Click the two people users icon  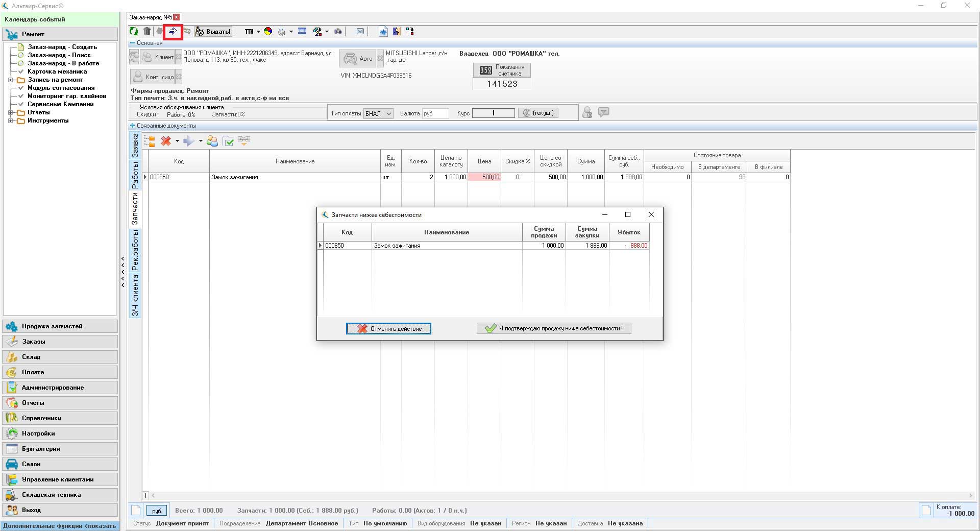(x=212, y=141)
